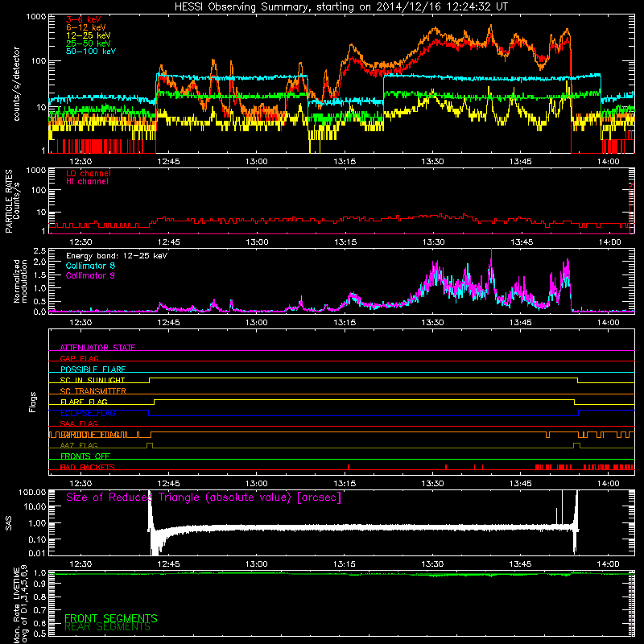The image size is (644, 644).
Task: Click 13:45 under the modulation plot
Action: (520, 323)
